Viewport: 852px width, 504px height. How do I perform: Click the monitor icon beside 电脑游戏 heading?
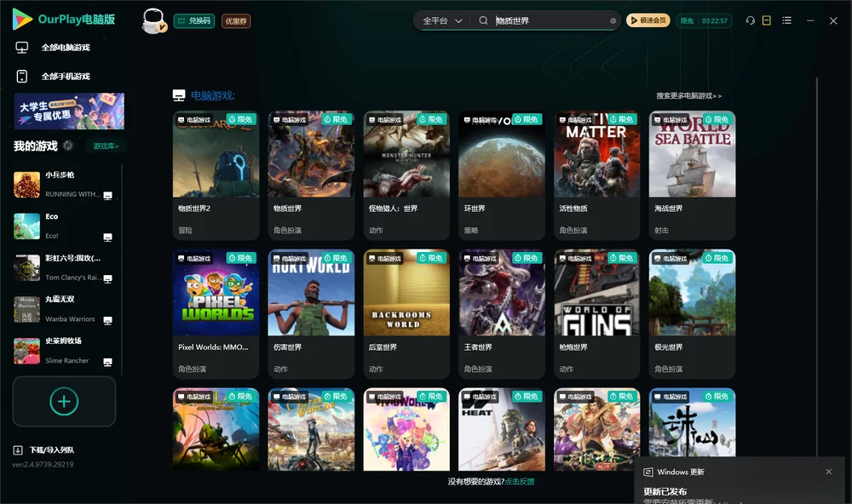(179, 95)
